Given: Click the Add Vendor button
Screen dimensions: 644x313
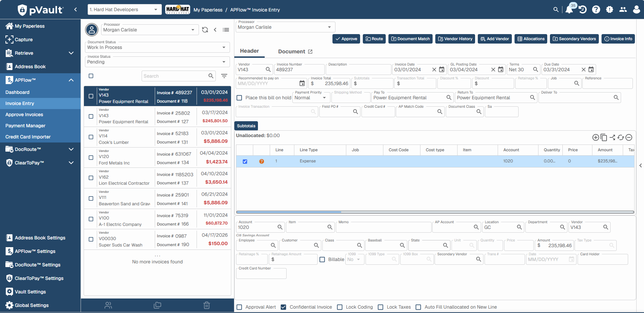Looking at the screenshot, I should click(495, 39).
